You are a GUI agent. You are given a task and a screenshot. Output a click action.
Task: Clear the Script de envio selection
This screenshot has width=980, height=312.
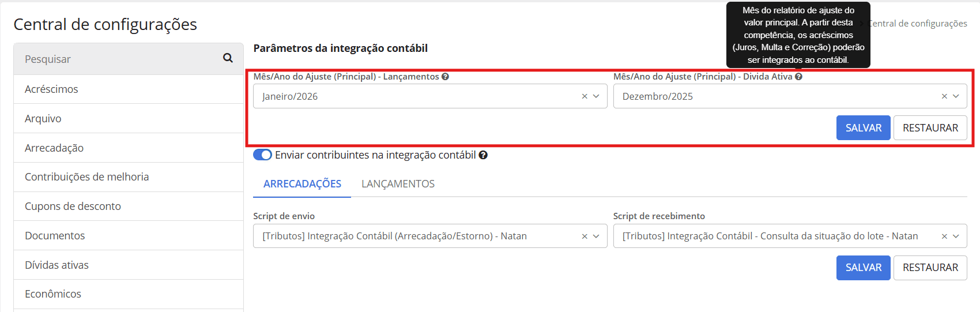[x=585, y=236]
